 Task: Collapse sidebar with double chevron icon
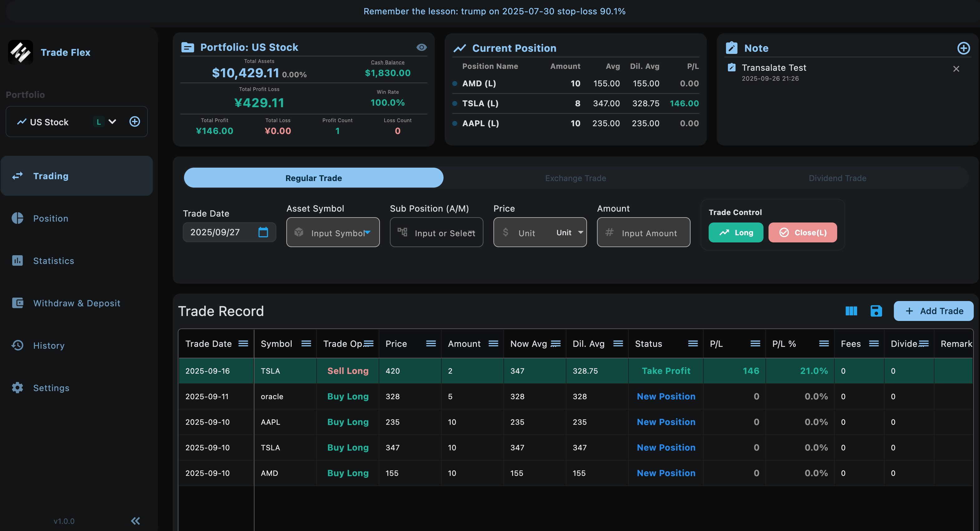pyautogui.click(x=135, y=521)
